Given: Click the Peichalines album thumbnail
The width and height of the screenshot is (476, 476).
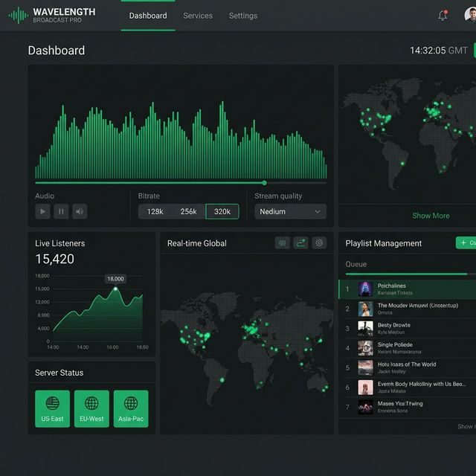Looking at the screenshot, I should point(365,289).
